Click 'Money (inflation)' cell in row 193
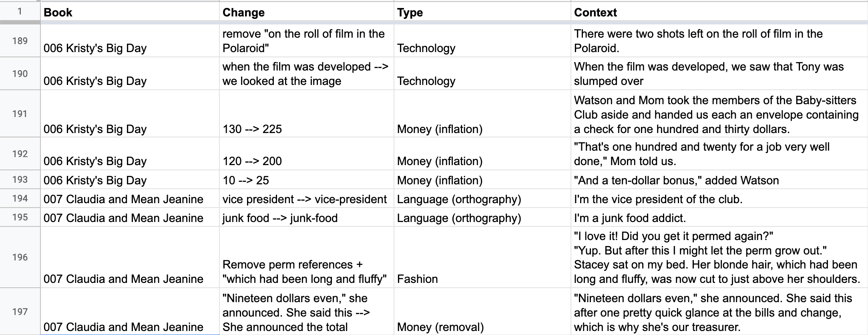The height and width of the screenshot is (335, 868). click(x=482, y=180)
